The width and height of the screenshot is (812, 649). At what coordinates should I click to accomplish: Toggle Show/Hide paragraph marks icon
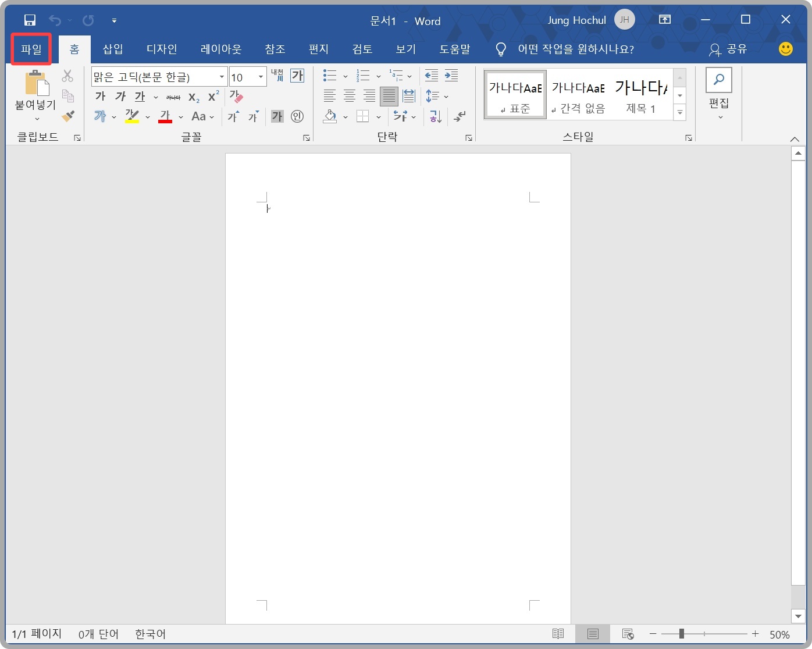point(460,116)
